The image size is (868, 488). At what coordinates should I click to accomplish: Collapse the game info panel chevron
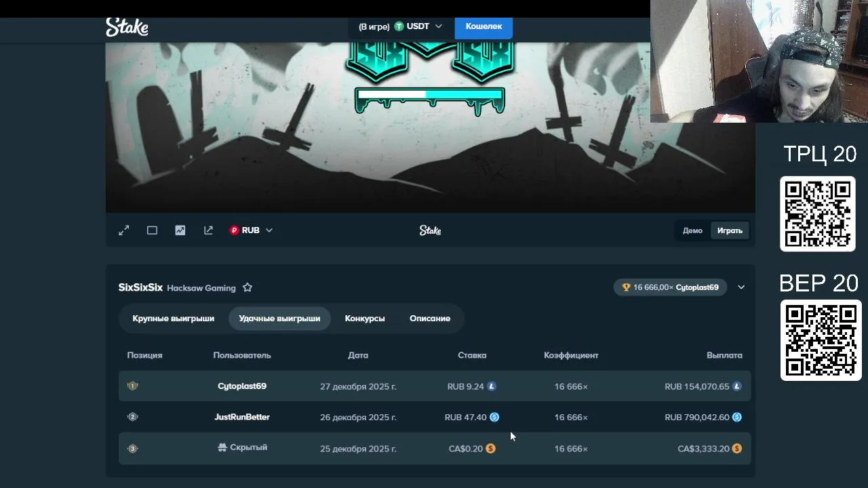(741, 287)
